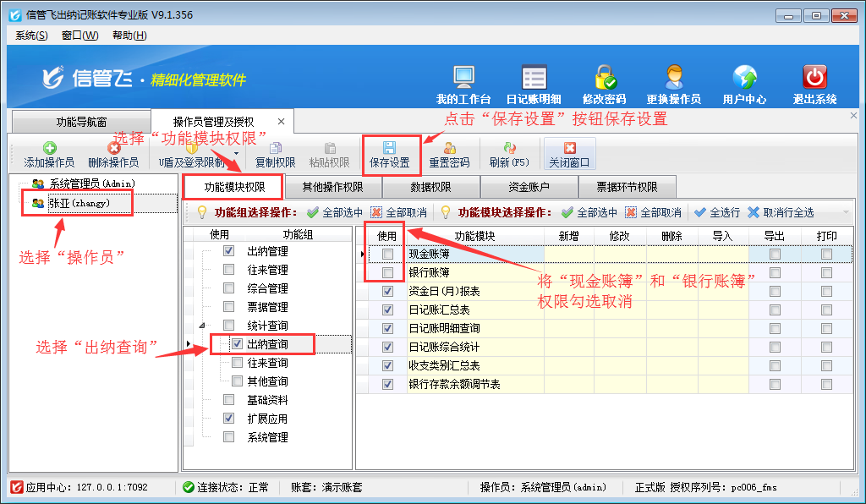Image resolution: width=866 pixels, height=504 pixels.
Task: Click 重置密码 toolbar button
Action: (x=449, y=154)
